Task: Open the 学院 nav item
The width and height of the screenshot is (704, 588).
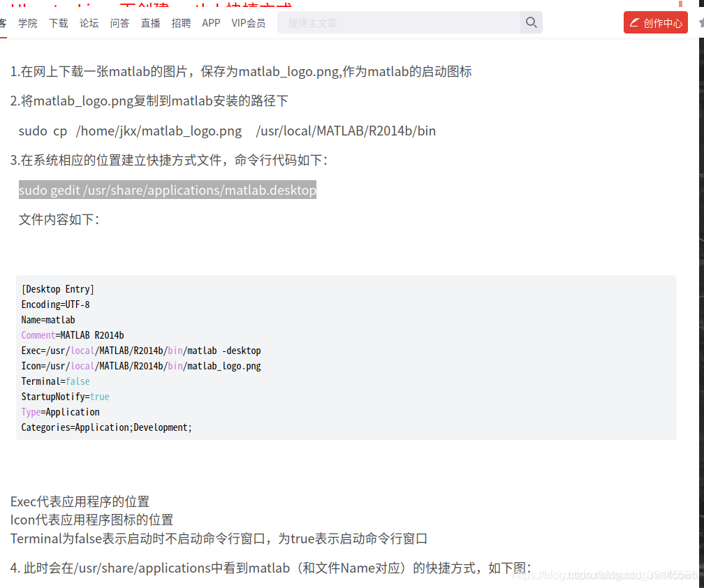Action: [28, 23]
